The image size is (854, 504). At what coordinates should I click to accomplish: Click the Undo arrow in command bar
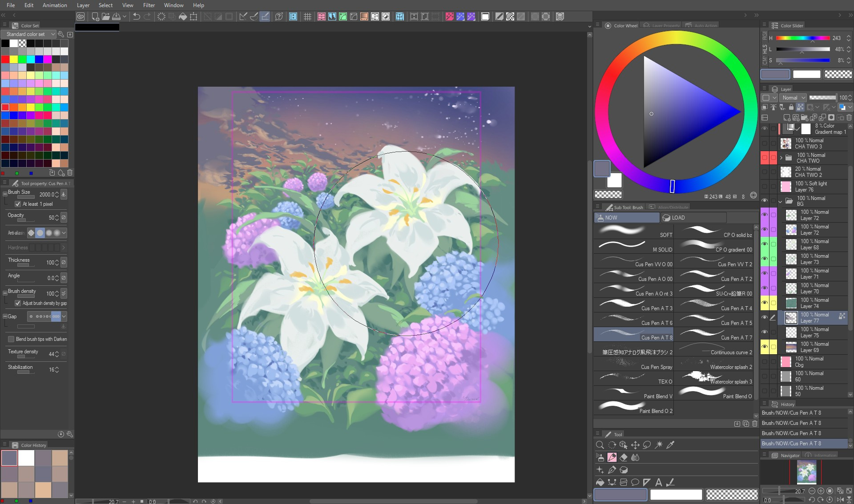click(x=136, y=16)
